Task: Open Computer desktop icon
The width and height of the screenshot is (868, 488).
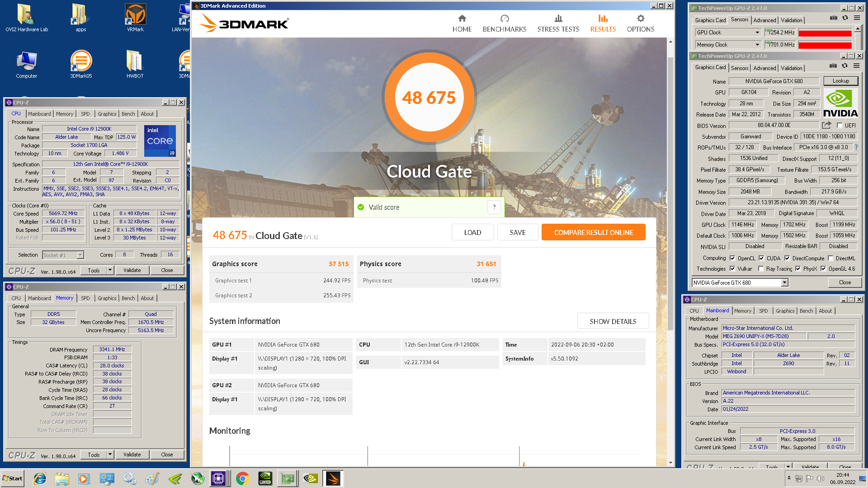Action: 27,64
